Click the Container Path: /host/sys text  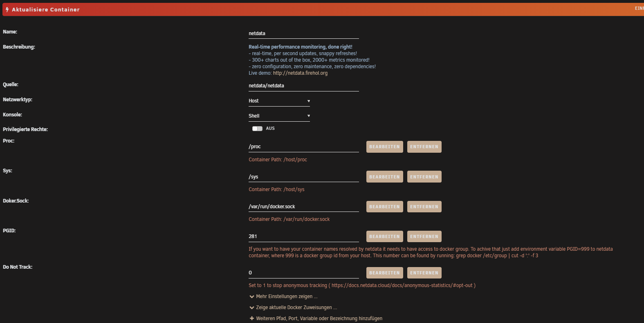(x=276, y=189)
